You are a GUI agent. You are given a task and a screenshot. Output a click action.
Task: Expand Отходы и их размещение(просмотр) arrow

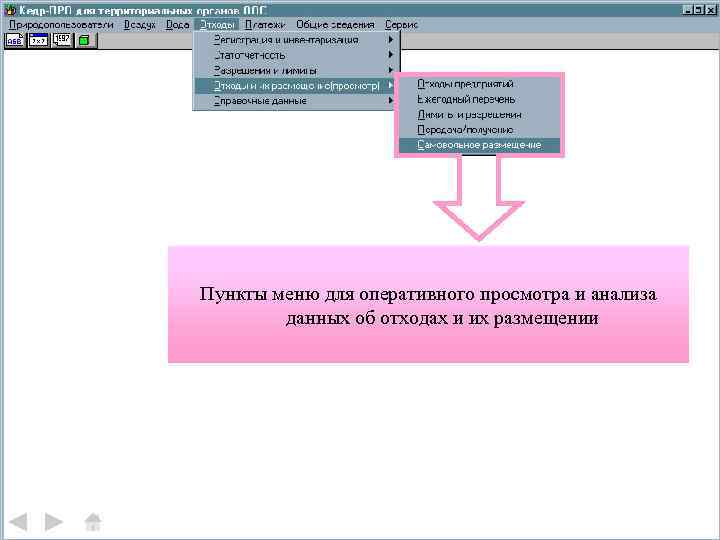click(391, 85)
